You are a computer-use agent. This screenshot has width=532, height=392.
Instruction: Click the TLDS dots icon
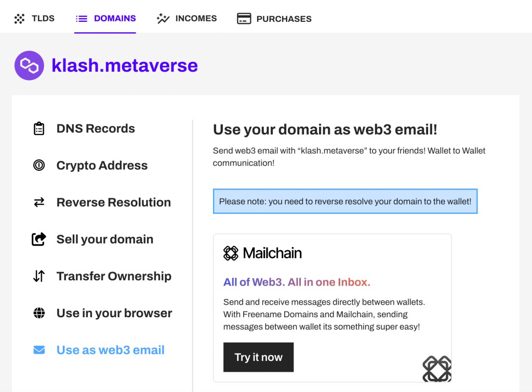click(x=19, y=19)
